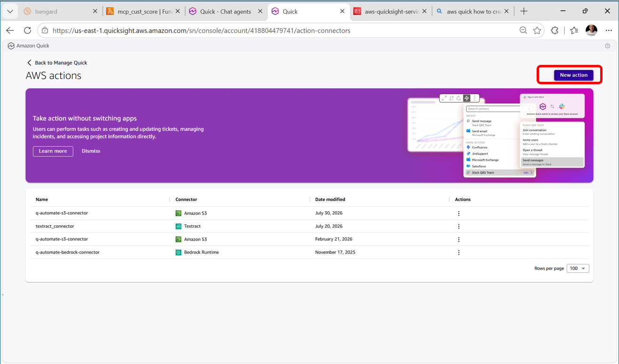Open actions menu for textract_connector
This screenshot has height=364, width=619.
pos(459,227)
